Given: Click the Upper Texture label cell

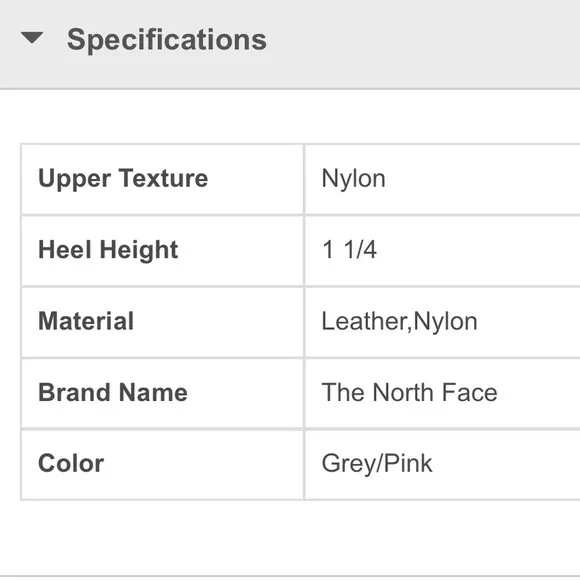Looking at the screenshot, I should (162, 179).
